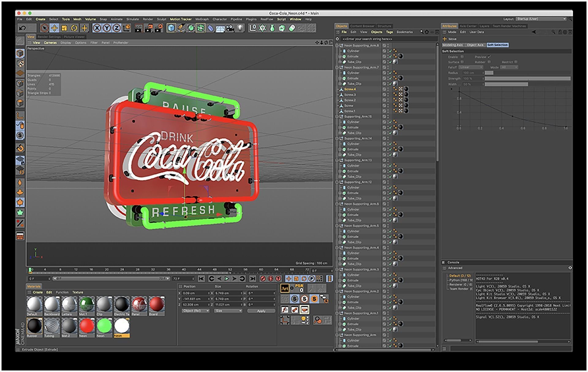Adjust the Radius slider bar

(x=527, y=73)
